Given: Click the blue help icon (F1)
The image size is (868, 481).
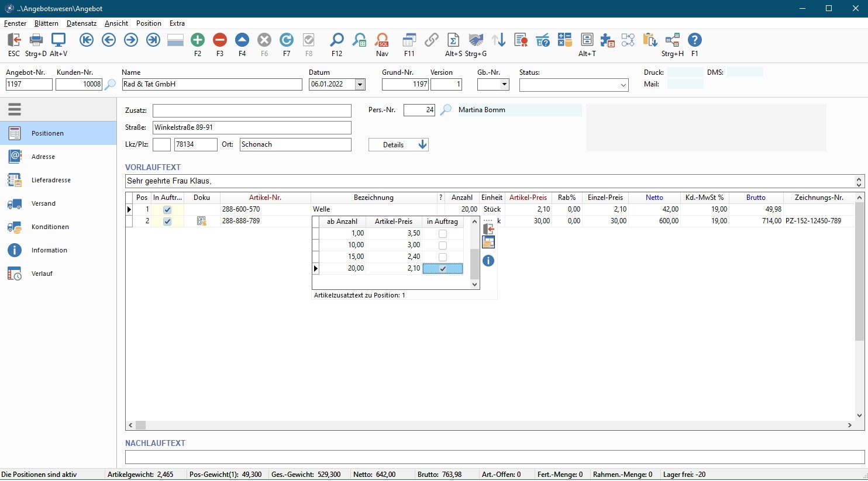Looking at the screenshot, I should click(694, 40).
